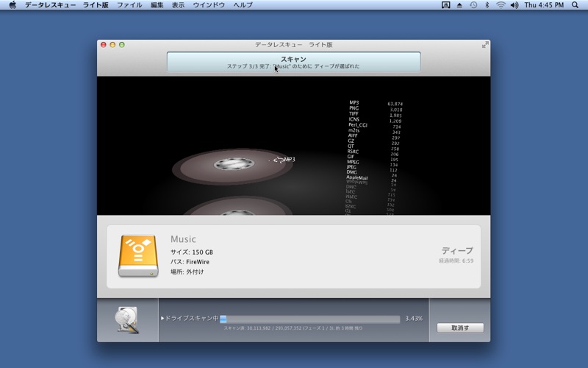Click the MP3 row in file type list
Screen dimensions: 588x368
(376, 103)
